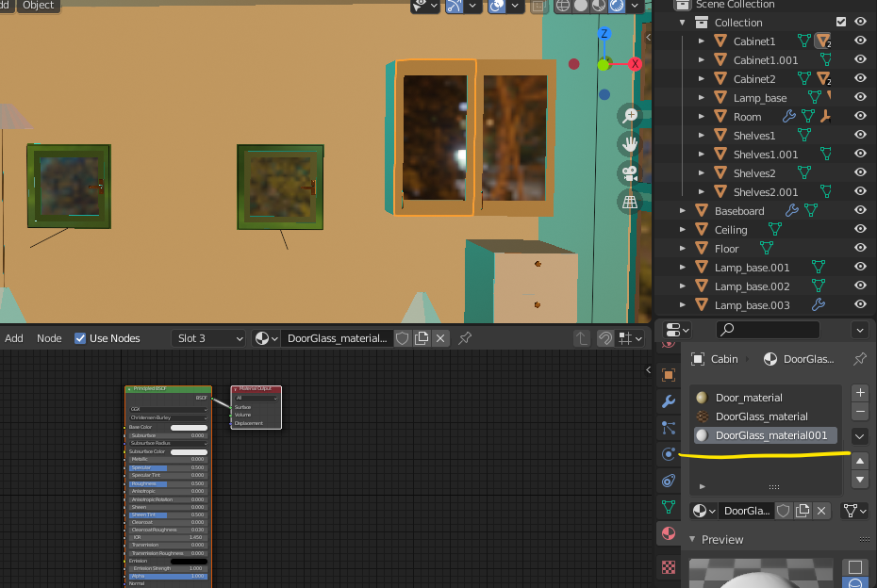Open properties editor type dropdown
This screenshot has width=877, height=588.
click(x=677, y=330)
